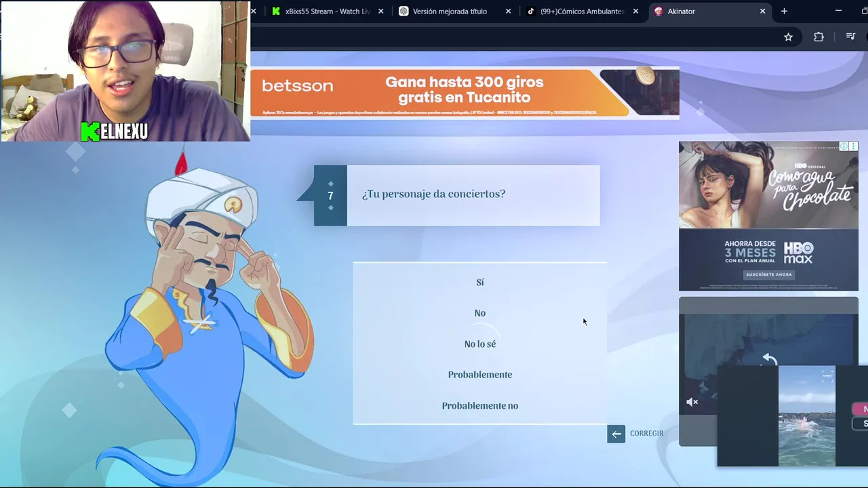Click the replay arrow on the video ad
This screenshot has width=868, height=488.
769,359
